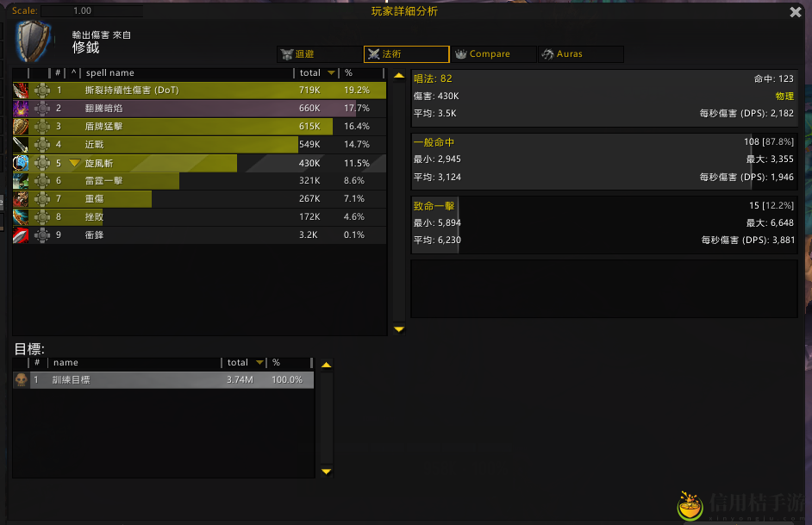Click the 盾牌猛擊 spell icon

tap(21, 127)
